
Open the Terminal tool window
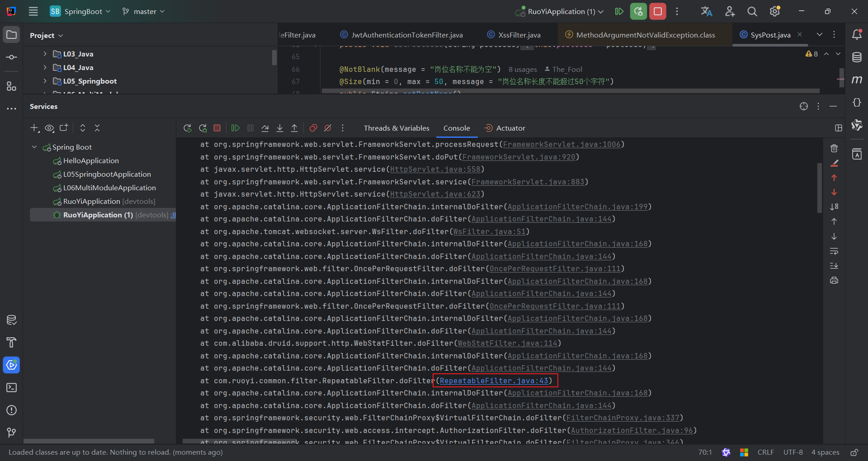11,388
